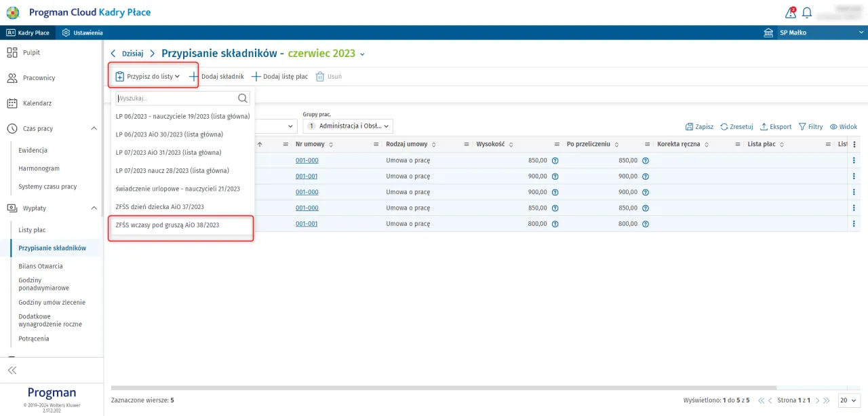Open Kalendarz in the sidebar
The width and height of the screenshot is (868, 416).
(37, 103)
